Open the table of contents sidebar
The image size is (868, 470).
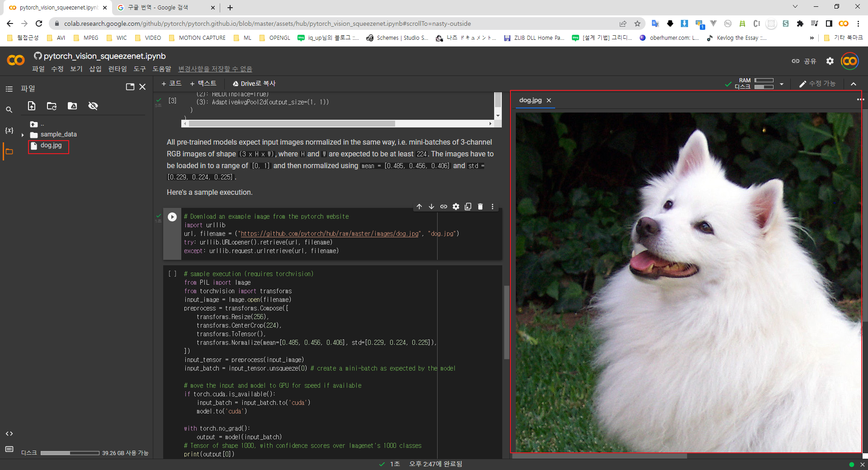pyautogui.click(x=9, y=89)
